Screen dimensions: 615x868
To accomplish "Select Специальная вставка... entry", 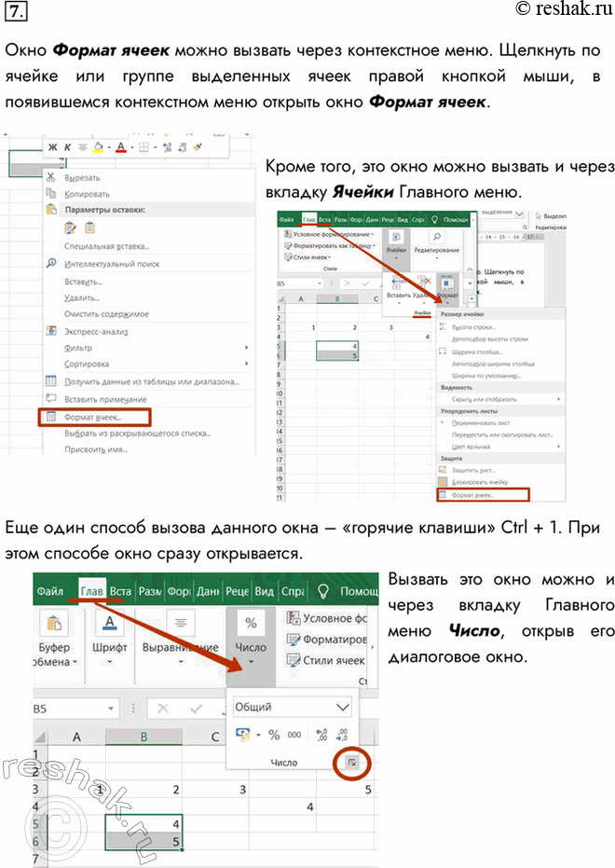I will (x=107, y=246).
